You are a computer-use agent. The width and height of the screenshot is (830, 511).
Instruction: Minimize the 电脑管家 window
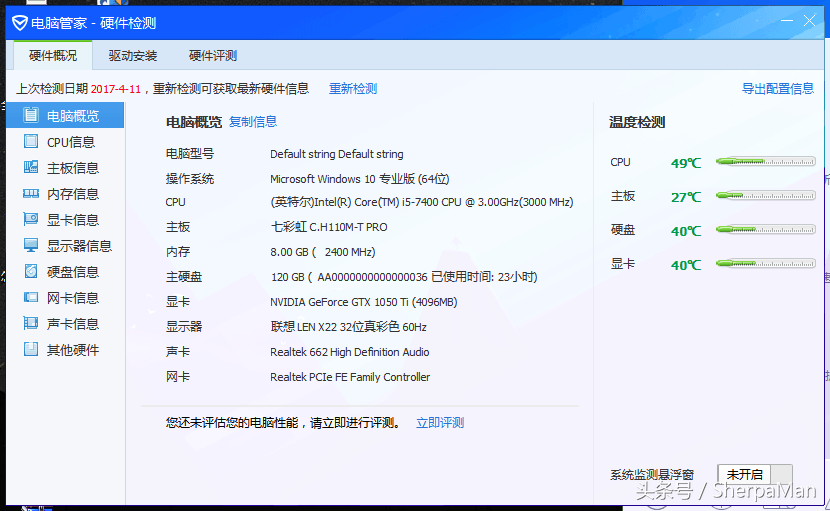pyautogui.click(x=787, y=21)
